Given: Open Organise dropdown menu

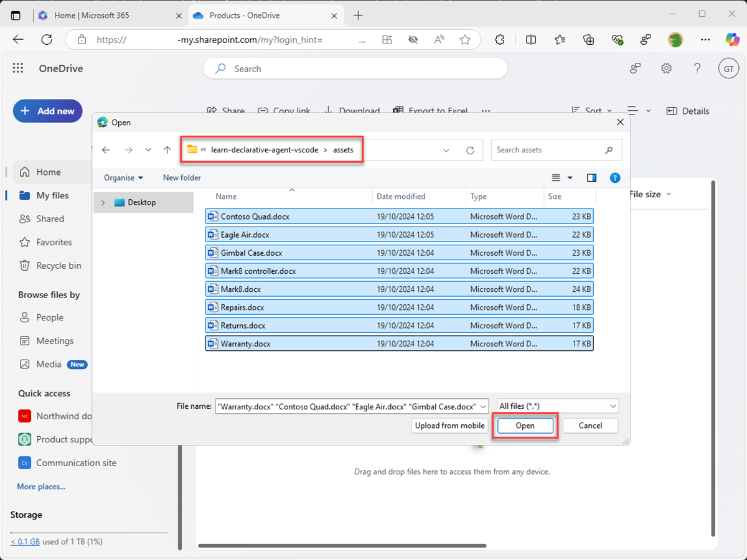Looking at the screenshot, I should 123,177.
